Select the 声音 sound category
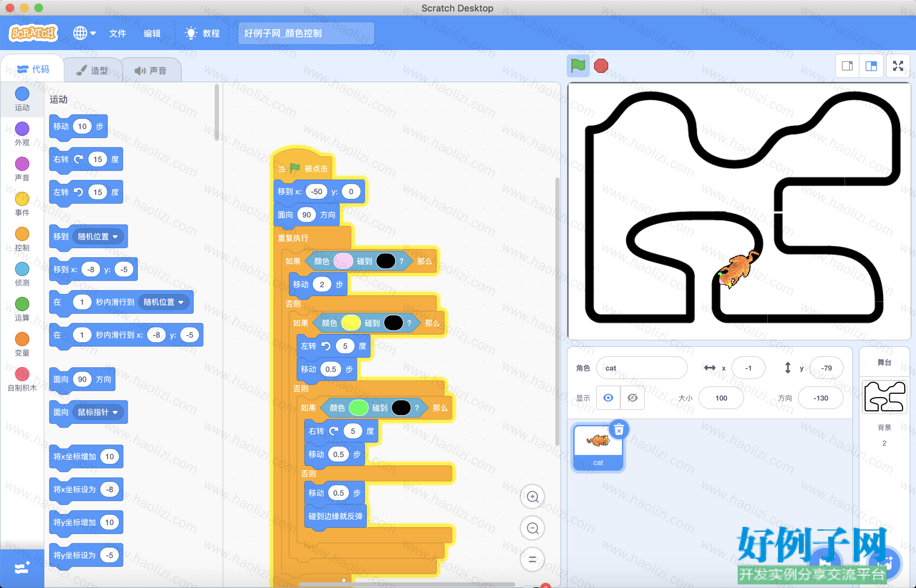916x588 pixels. pos(22,169)
